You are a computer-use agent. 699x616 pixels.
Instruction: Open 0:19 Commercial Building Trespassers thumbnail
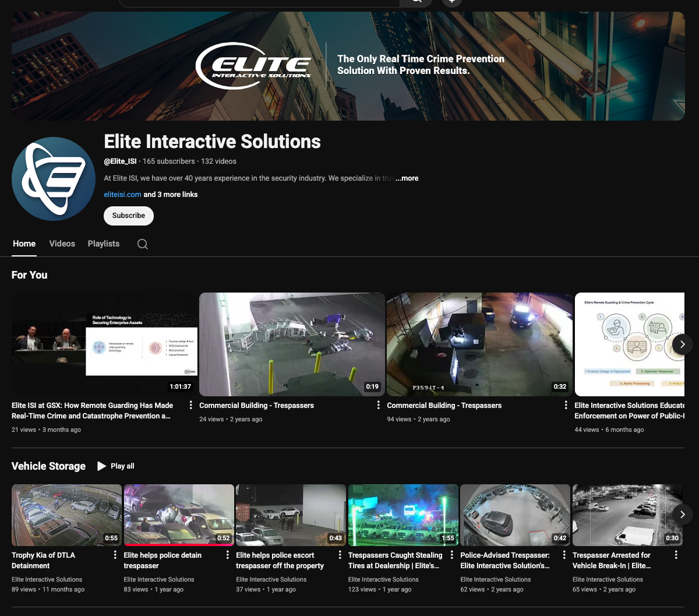tap(292, 344)
